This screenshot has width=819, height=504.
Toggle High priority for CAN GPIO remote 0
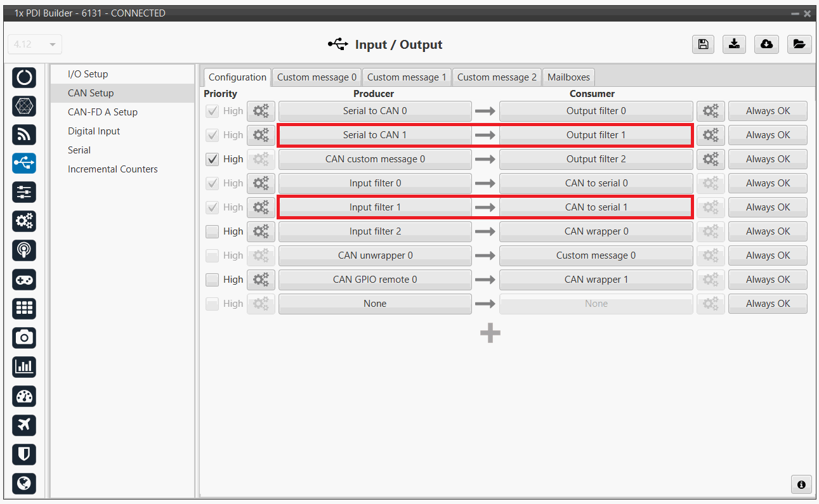213,280
